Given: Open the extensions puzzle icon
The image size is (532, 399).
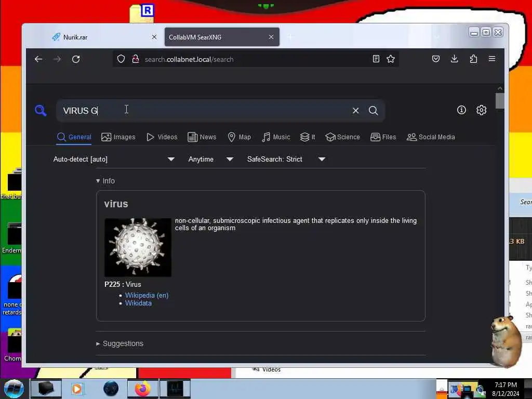Looking at the screenshot, I should [473, 59].
